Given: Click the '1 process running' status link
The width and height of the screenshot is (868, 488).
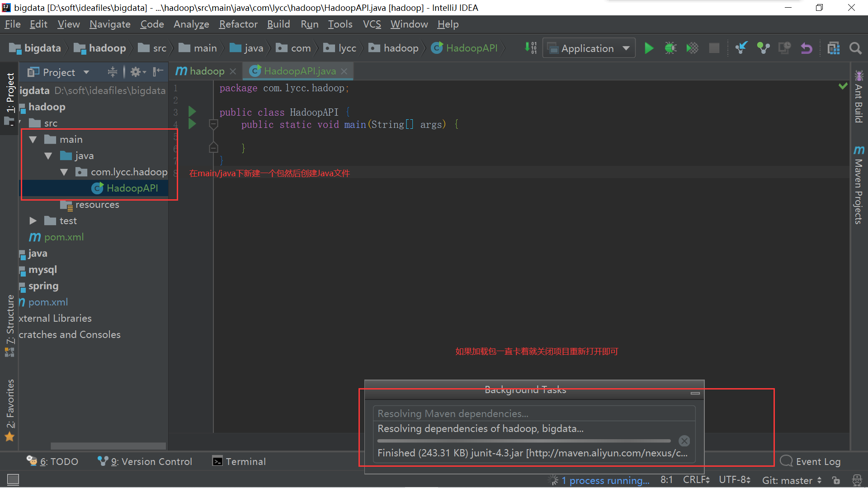Looking at the screenshot, I should (605, 480).
